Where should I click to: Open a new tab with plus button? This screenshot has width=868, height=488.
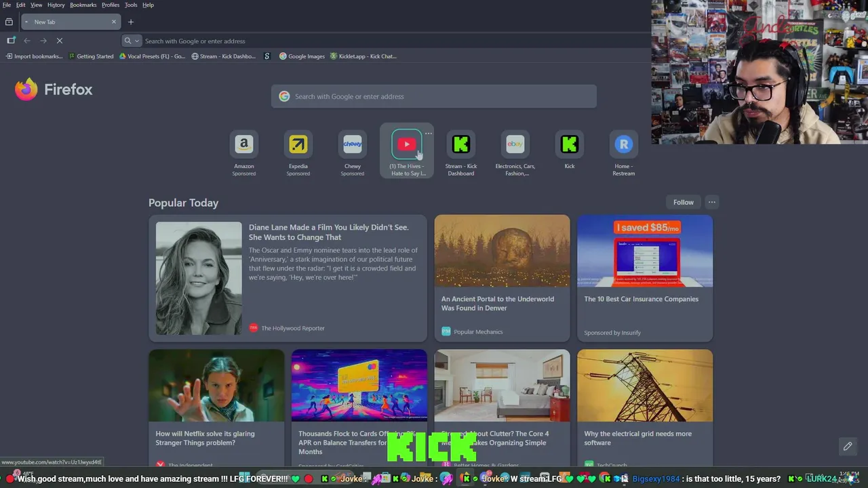point(131,22)
